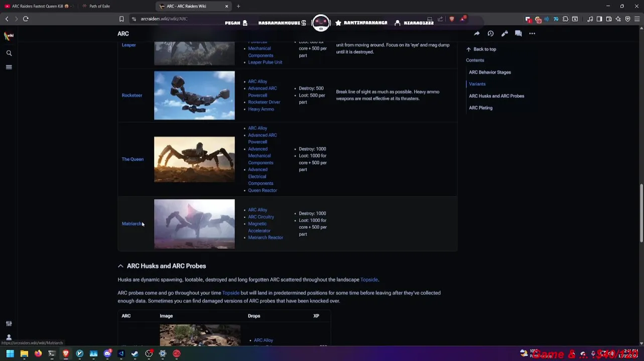Open the Matriarch Reactor item link
The width and height of the screenshot is (644, 361).
[266, 238]
